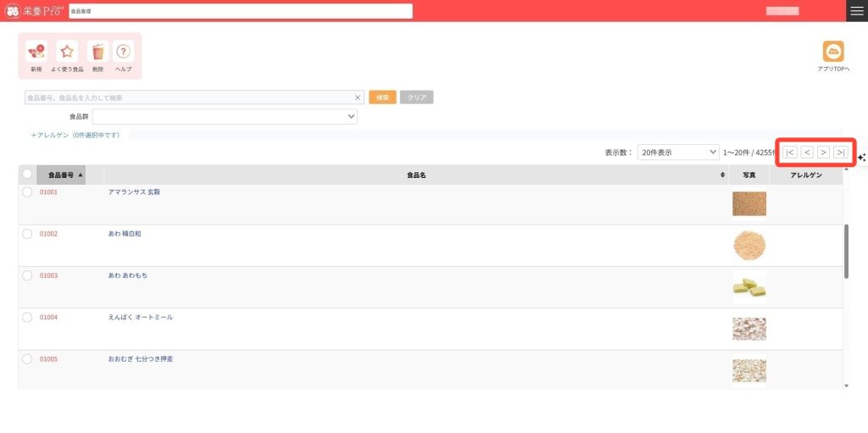868x433 pixels.
Task: Open the ヘルプ question mark icon
Action: pos(124,52)
